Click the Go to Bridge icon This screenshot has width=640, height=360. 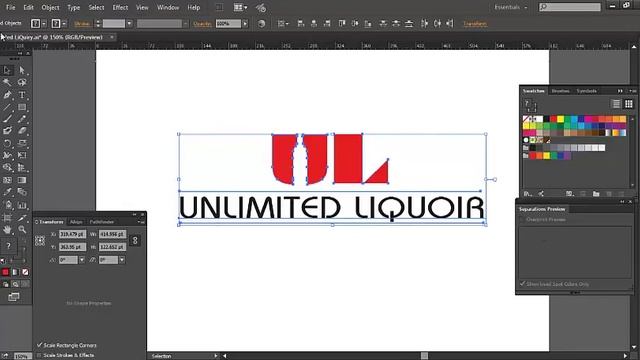219,7
